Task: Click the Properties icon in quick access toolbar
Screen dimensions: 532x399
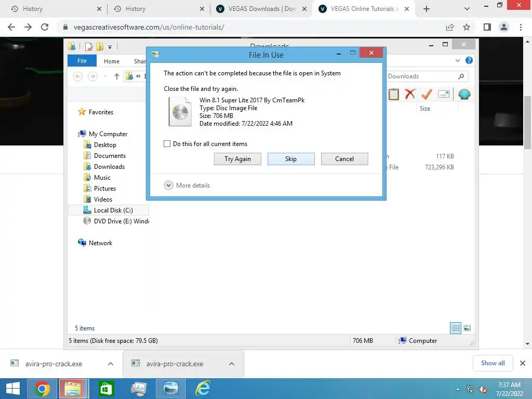Action: point(89,46)
